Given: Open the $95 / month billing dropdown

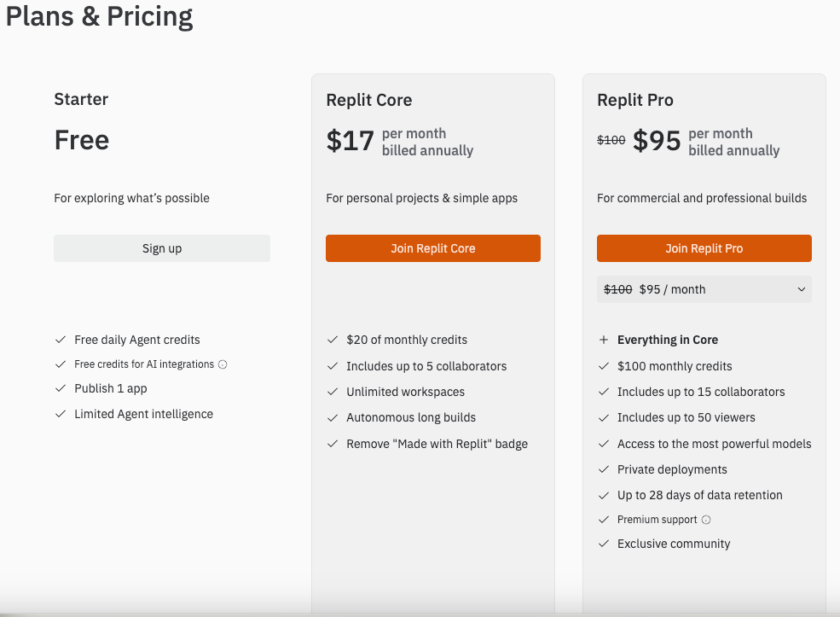Looking at the screenshot, I should tap(704, 289).
